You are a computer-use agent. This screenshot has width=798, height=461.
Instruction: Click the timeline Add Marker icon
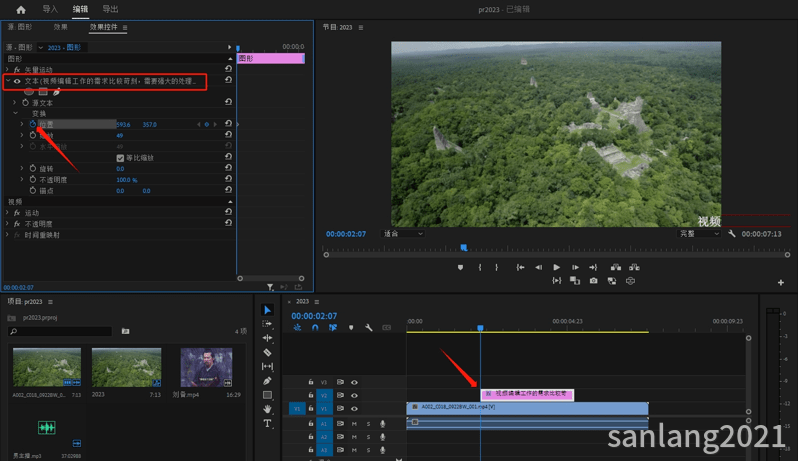click(x=351, y=328)
